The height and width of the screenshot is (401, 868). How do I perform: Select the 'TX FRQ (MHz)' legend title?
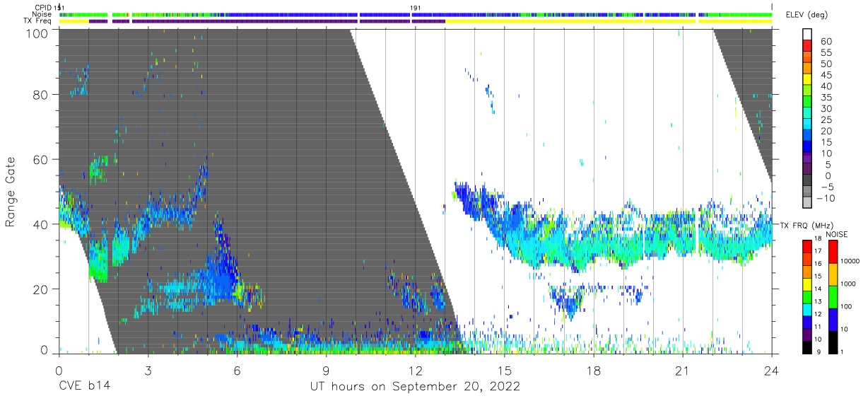click(805, 226)
